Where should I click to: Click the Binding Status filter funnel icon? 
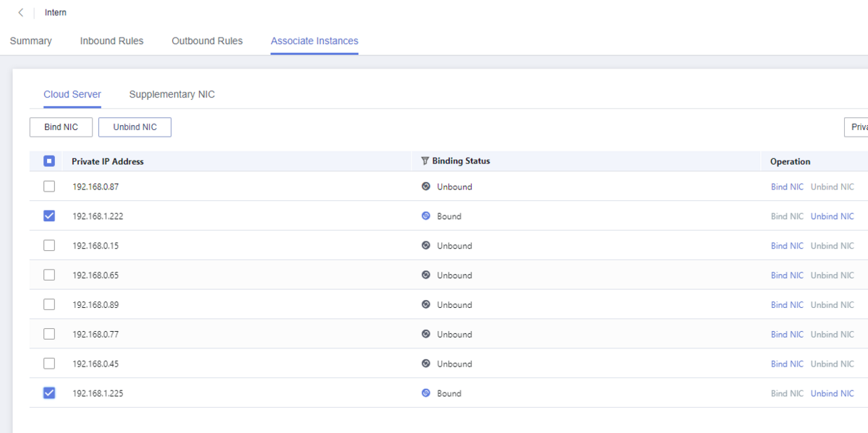pyautogui.click(x=425, y=161)
